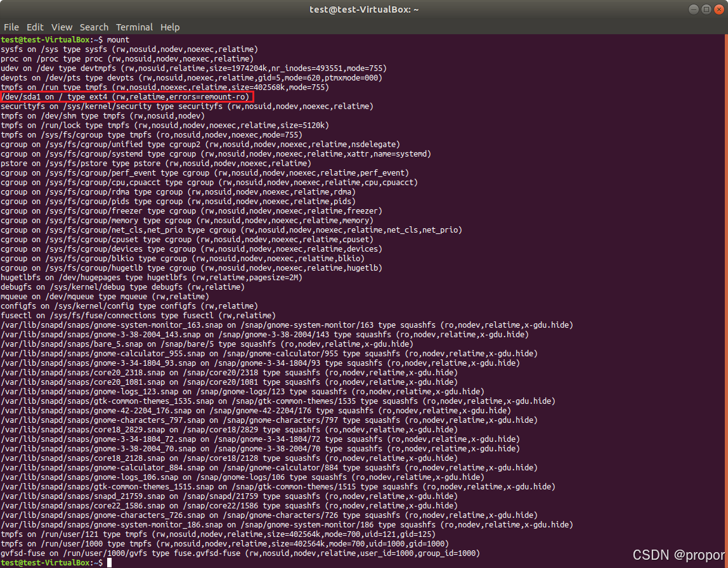Click the cgroup rdma line
This screenshot has height=568, width=728.
pyautogui.click(x=178, y=192)
